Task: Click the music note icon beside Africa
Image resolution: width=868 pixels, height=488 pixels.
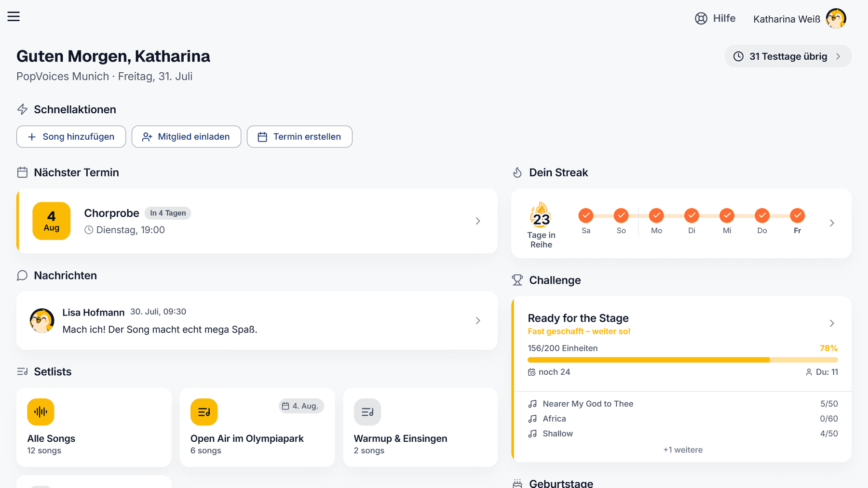Action: [x=532, y=419]
